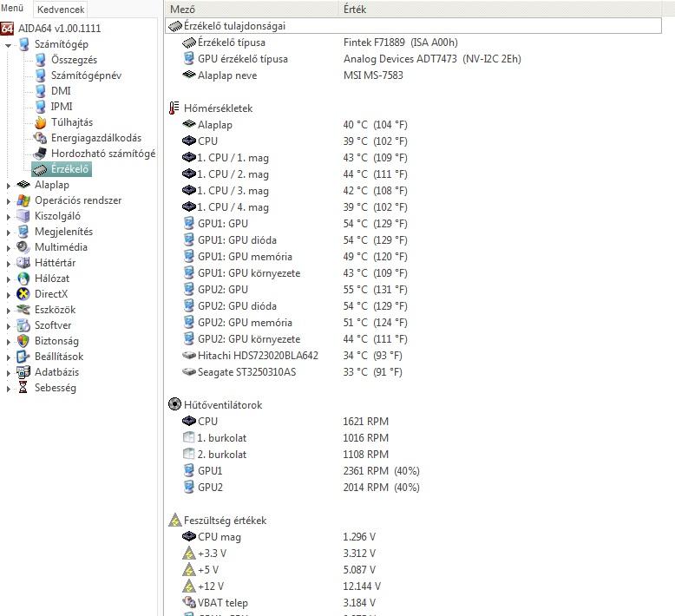Select the Alaplap neve row
The image size is (675, 616).
[413, 75]
